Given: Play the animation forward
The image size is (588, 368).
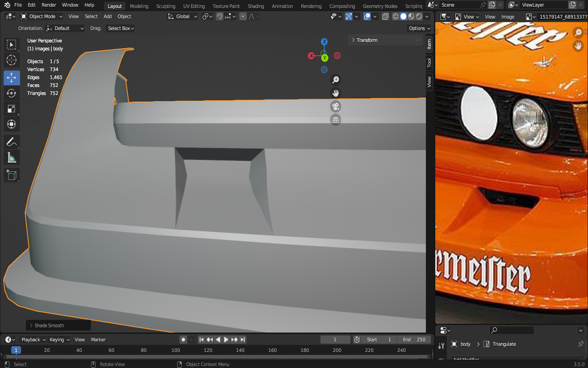Looking at the screenshot, I should pos(226,339).
